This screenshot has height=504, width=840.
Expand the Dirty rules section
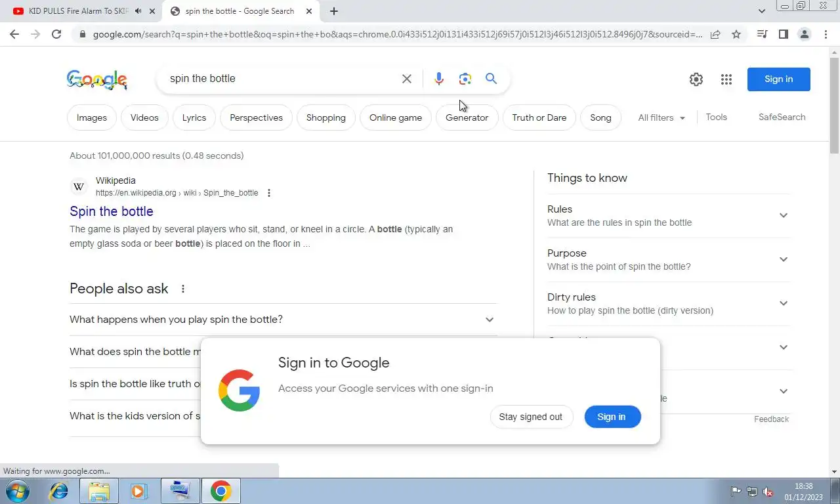(668, 303)
